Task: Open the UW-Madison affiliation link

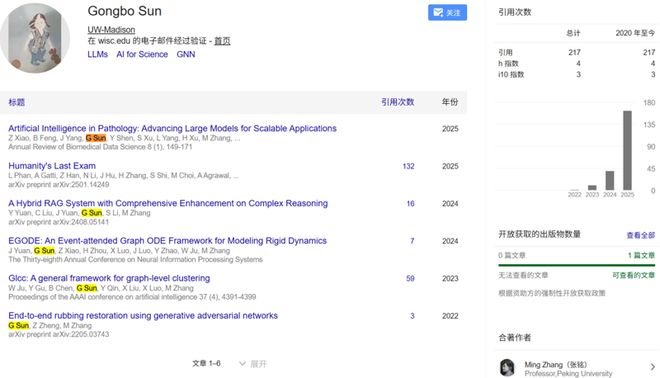Action: point(111,29)
